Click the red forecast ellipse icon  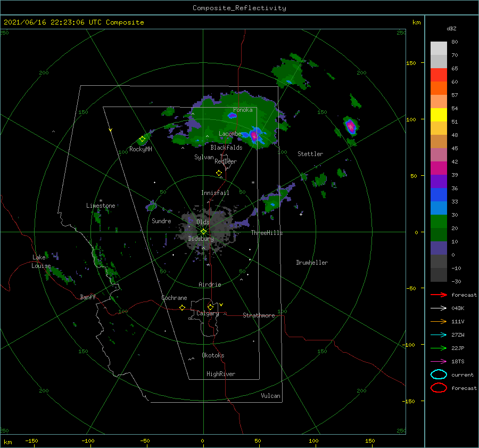(439, 388)
